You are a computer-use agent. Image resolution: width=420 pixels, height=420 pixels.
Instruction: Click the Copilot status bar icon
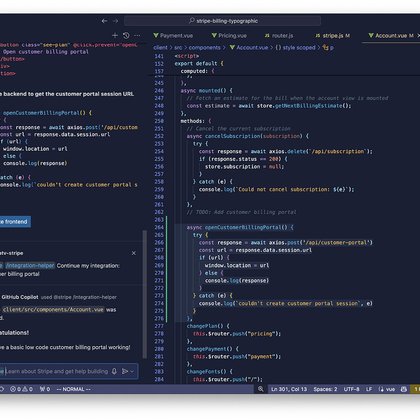tap(404, 389)
